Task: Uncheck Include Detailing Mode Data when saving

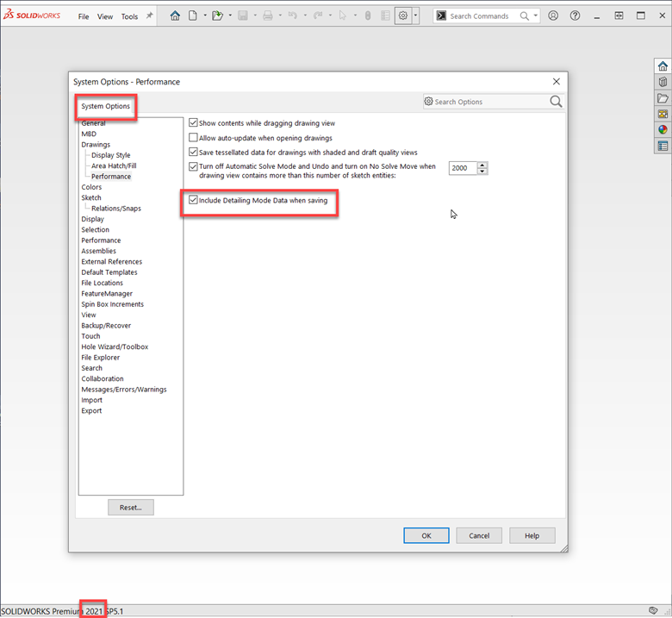Action: tap(193, 200)
